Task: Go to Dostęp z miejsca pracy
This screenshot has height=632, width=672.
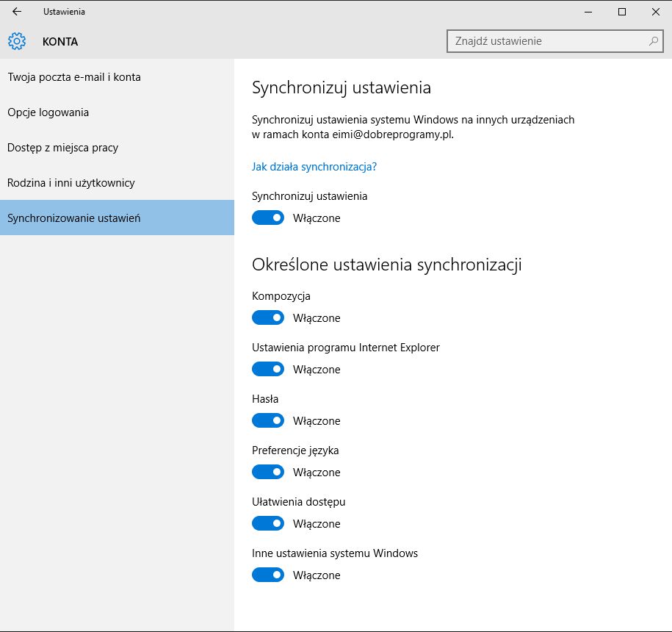Action: 63,148
